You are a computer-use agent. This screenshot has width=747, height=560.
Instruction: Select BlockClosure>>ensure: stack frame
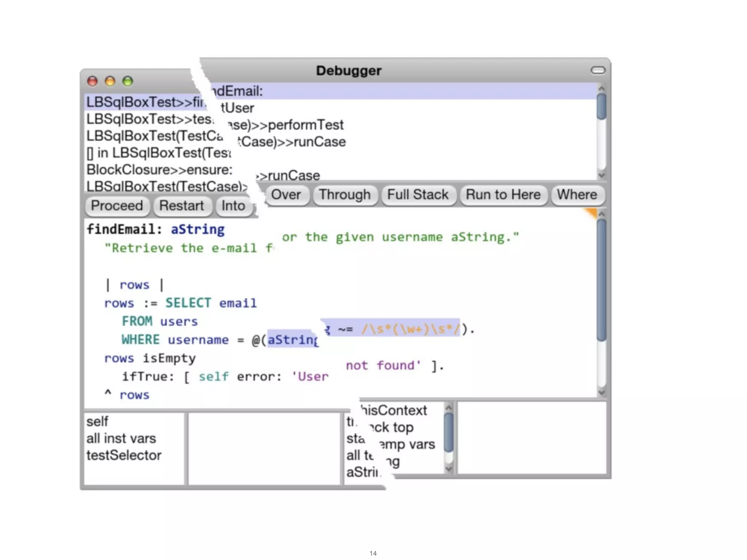pyautogui.click(x=159, y=170)
